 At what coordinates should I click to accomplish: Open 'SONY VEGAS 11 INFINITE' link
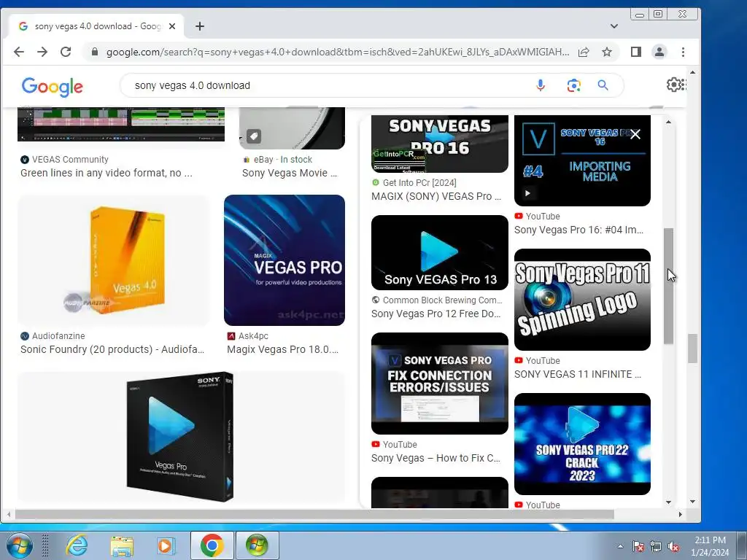578,374
